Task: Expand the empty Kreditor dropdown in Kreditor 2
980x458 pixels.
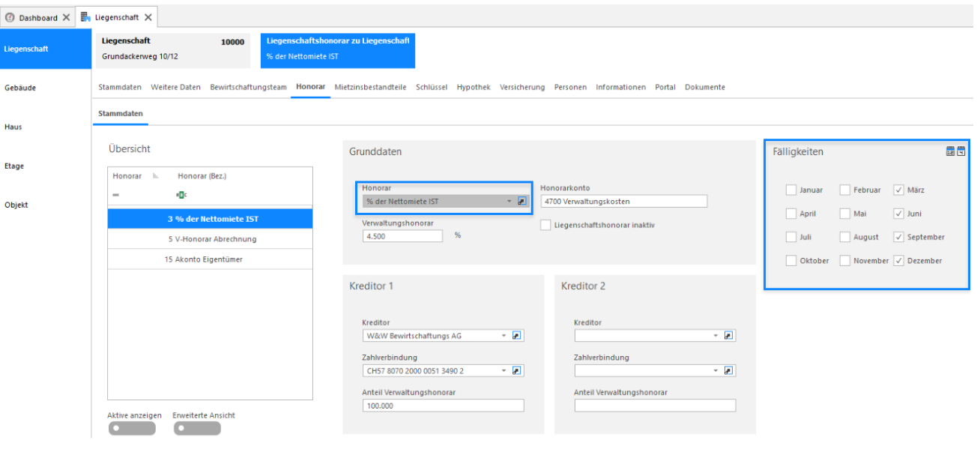Action: [x=716, y=336]
